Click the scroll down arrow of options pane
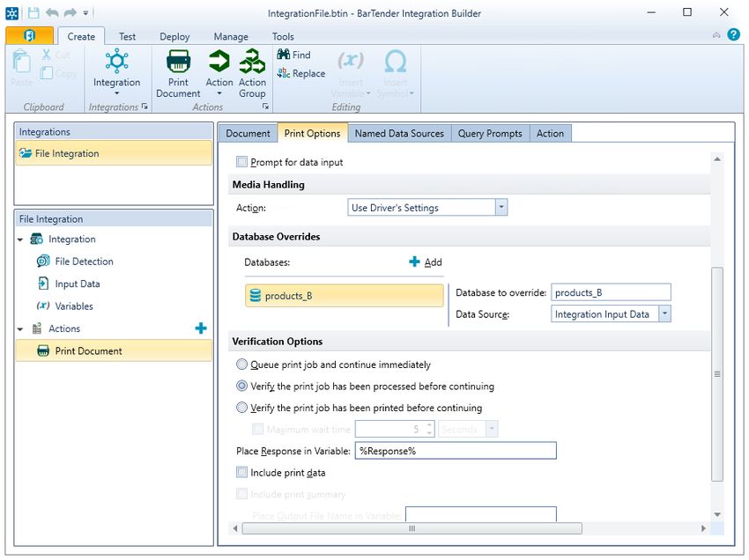The image size is (749, 560). 717,514
